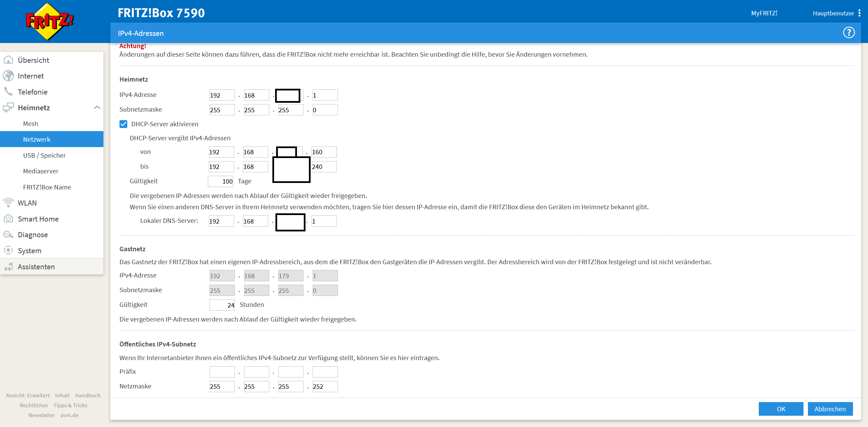Click Lokaler DNS-Server last octet field

point(324,221)
